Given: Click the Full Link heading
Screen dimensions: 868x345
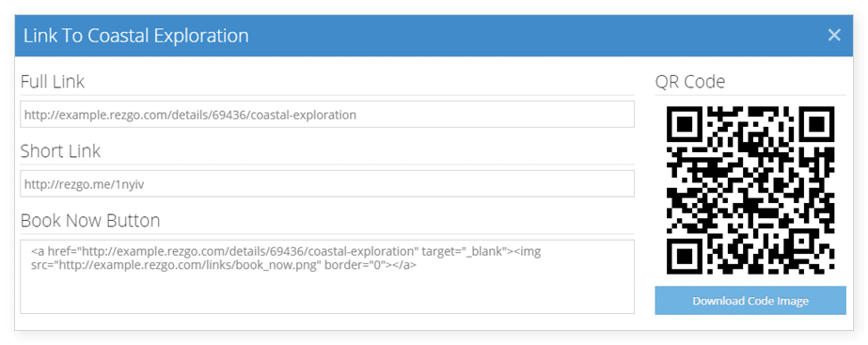Looking at the screenshot, I should (53, 82).
